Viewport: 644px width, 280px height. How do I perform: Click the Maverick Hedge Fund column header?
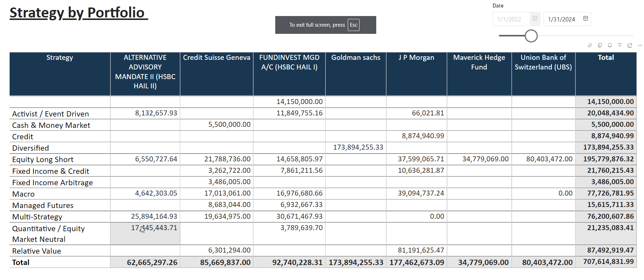pyautogui.click(x=479, y=62)
